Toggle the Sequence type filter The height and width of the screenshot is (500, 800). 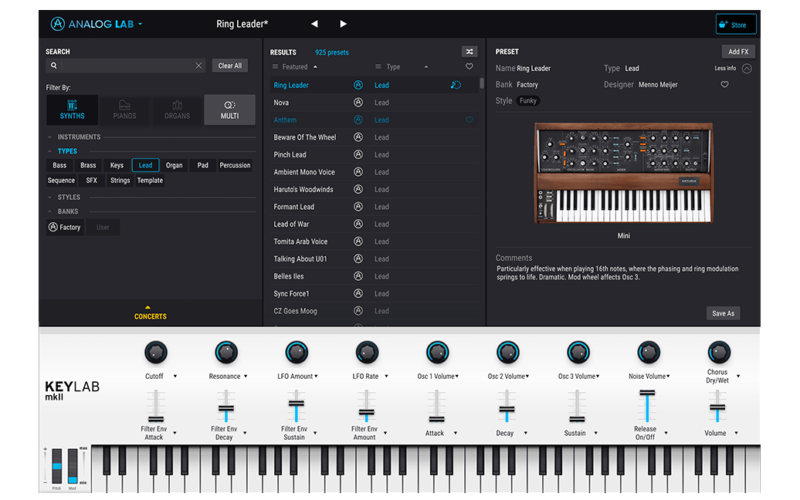(x=61, y=180)
